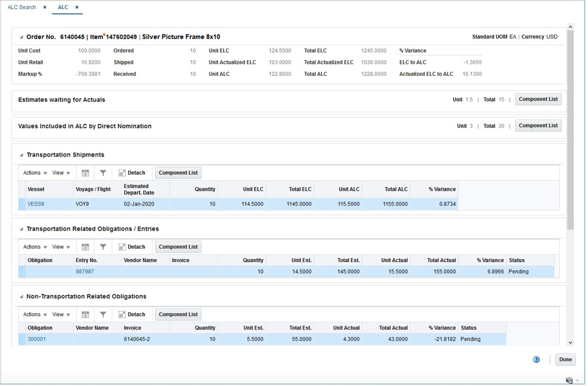Open entry number 987987 link
The image size is (588, 386).
tap(85, 272)
